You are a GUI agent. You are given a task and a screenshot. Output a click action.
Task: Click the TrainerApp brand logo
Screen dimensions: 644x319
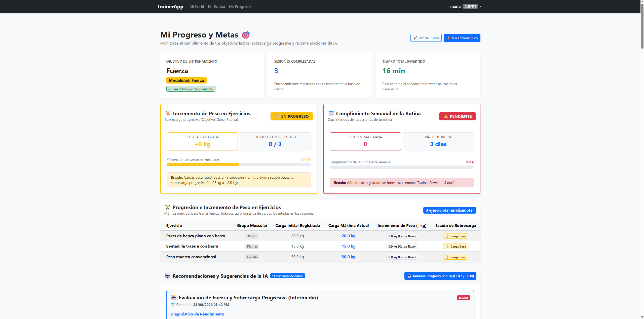[170, 7]
